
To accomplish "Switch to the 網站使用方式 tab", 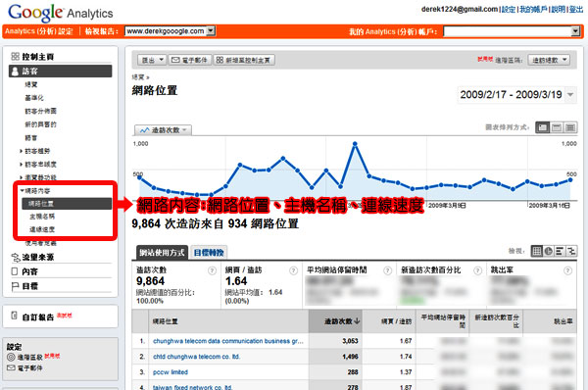I will point(162,253).
